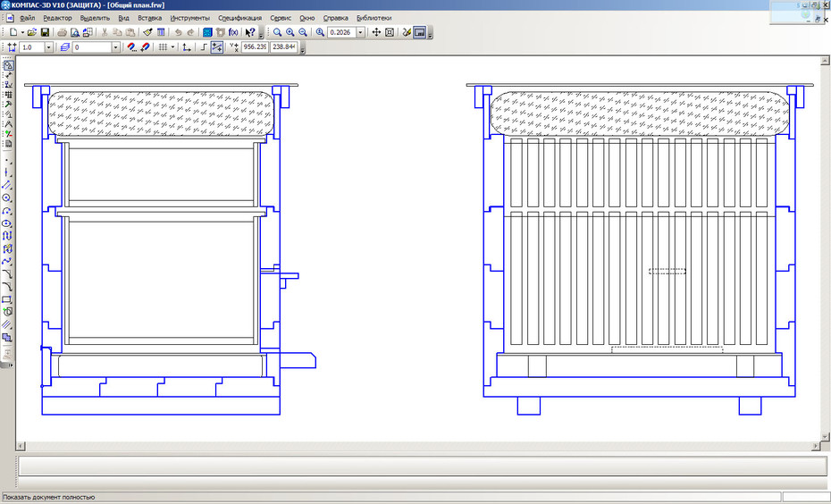Image resolution: width=831 pixels, height=504 pixels.
Task: Open the Спецификация menu
Action: point(239,18)
